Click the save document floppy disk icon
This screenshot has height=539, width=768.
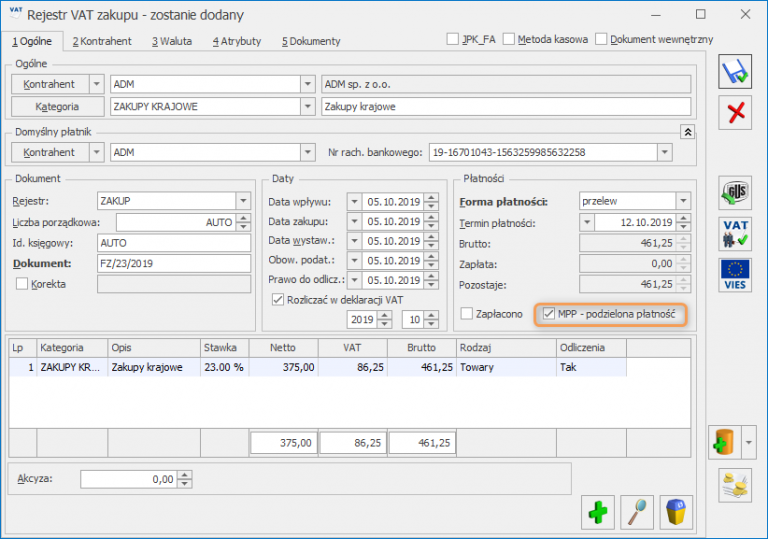[x=736, y=71]
